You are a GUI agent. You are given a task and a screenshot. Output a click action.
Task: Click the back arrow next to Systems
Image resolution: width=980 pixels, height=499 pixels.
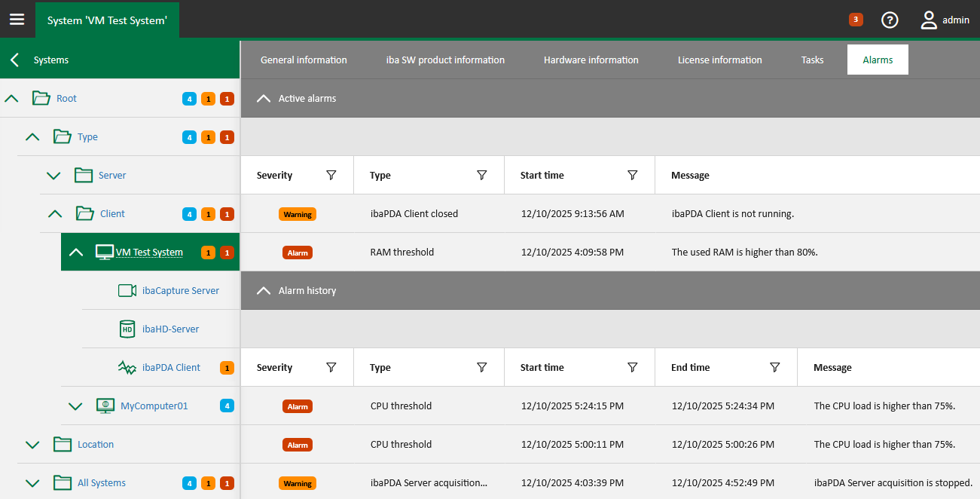14,60
